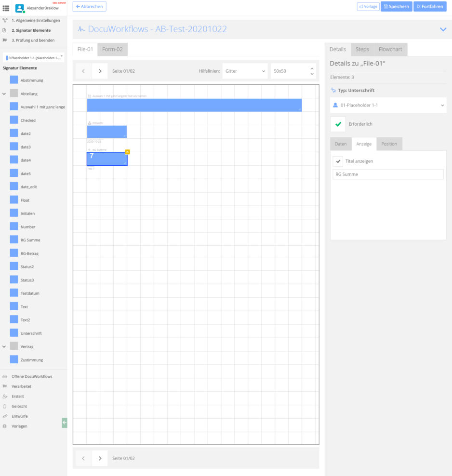Expand the Vertrag group in Signatur Elemente
452x476 pixels.
(x=5, y=346)
